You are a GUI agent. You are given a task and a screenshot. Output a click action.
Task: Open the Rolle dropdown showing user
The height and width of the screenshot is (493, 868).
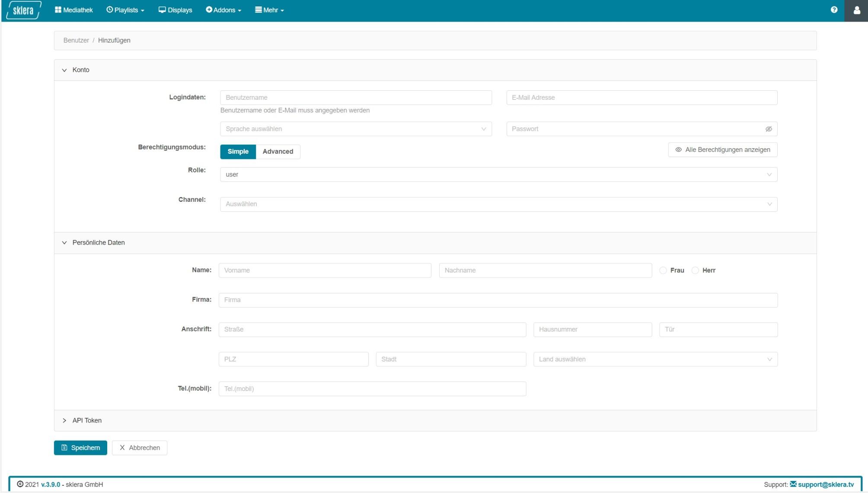pyautogui.click(x=498, y=175)
